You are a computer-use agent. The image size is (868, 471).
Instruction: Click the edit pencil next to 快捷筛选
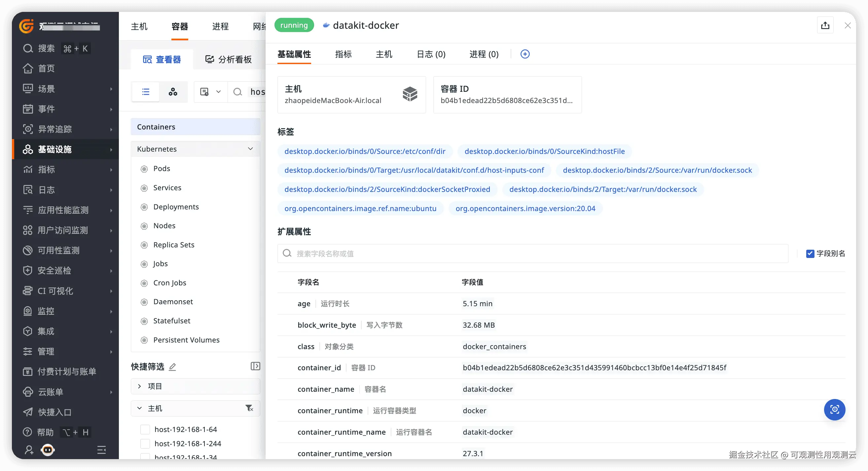(172, 367)
